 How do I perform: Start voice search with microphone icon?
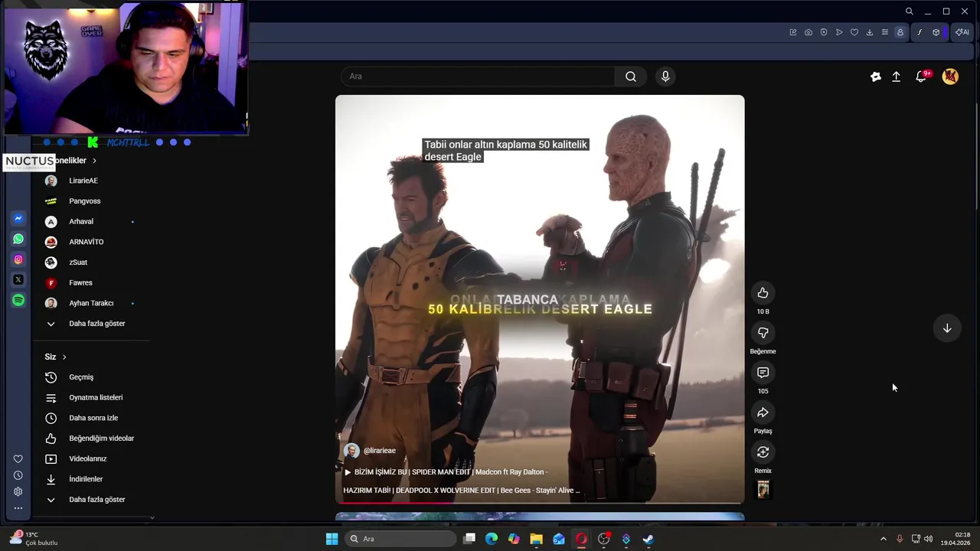pos(665,77)
